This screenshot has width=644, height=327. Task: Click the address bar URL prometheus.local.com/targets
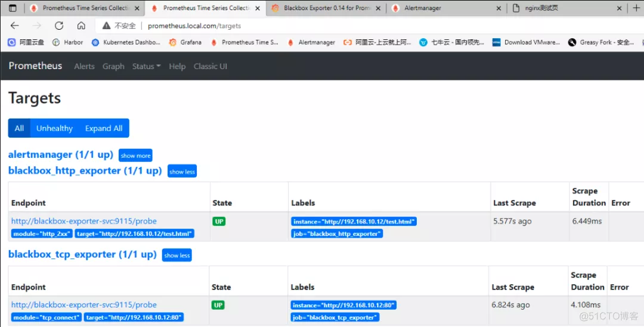(194, 26)
